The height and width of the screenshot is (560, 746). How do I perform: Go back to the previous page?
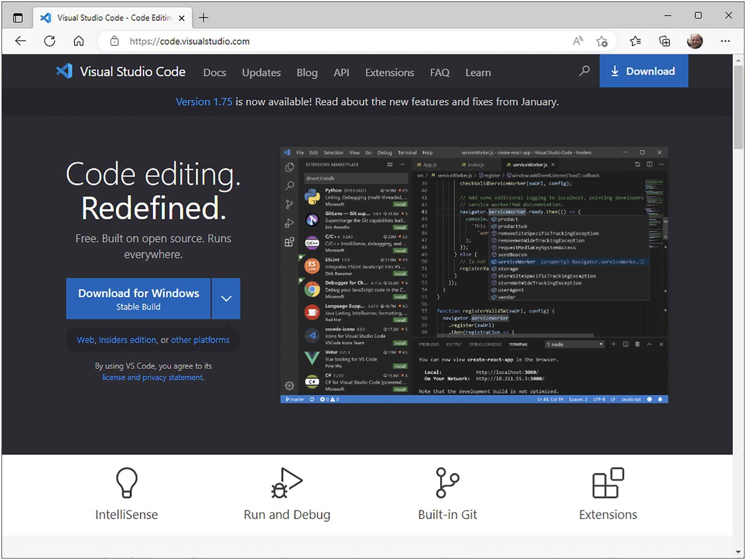(x=20, y=41)
